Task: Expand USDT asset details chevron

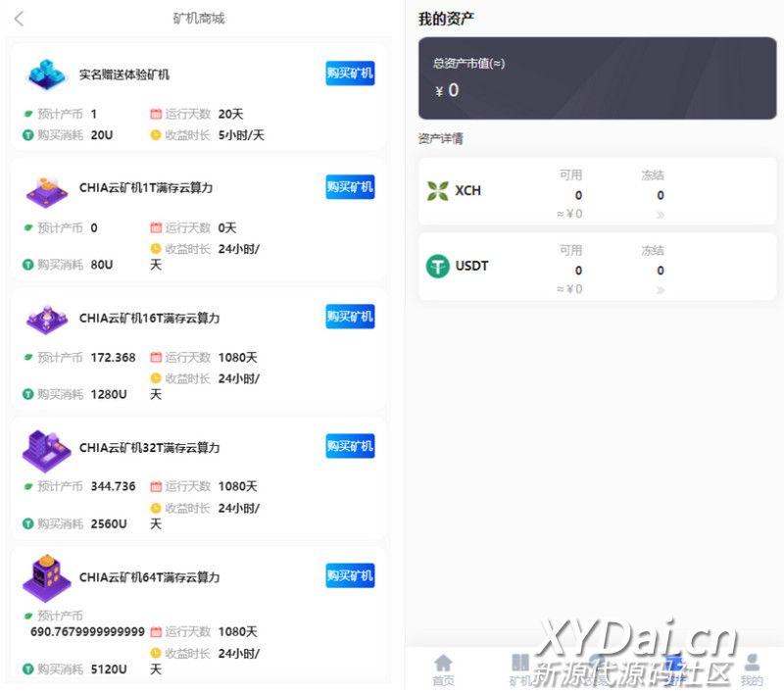Action: tap(660, 289)
